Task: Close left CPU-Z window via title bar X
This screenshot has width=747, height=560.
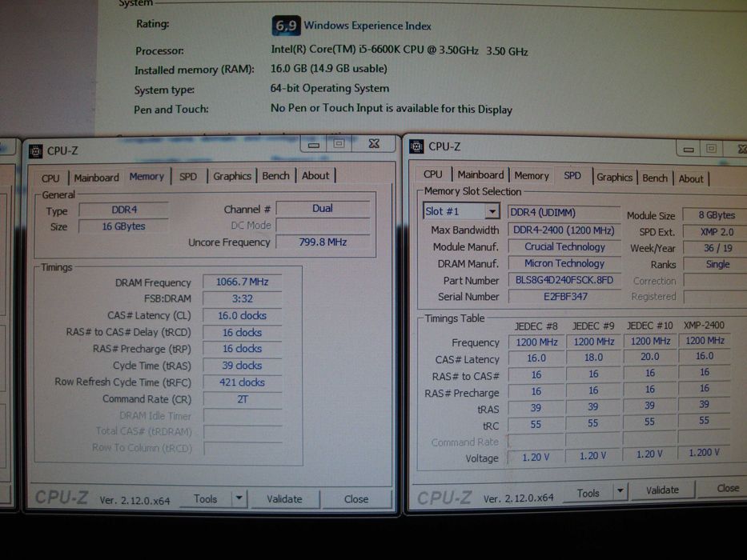Action: pyautogui.click(x=374, y=143)
